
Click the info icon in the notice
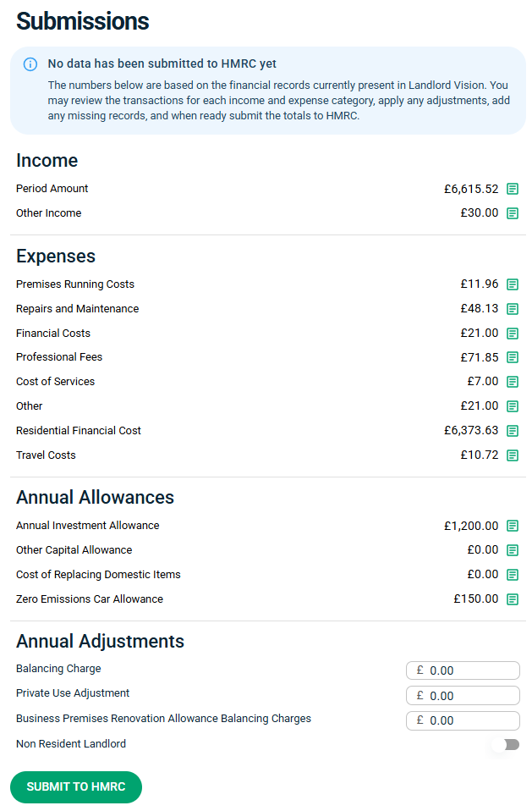[30, 64]
